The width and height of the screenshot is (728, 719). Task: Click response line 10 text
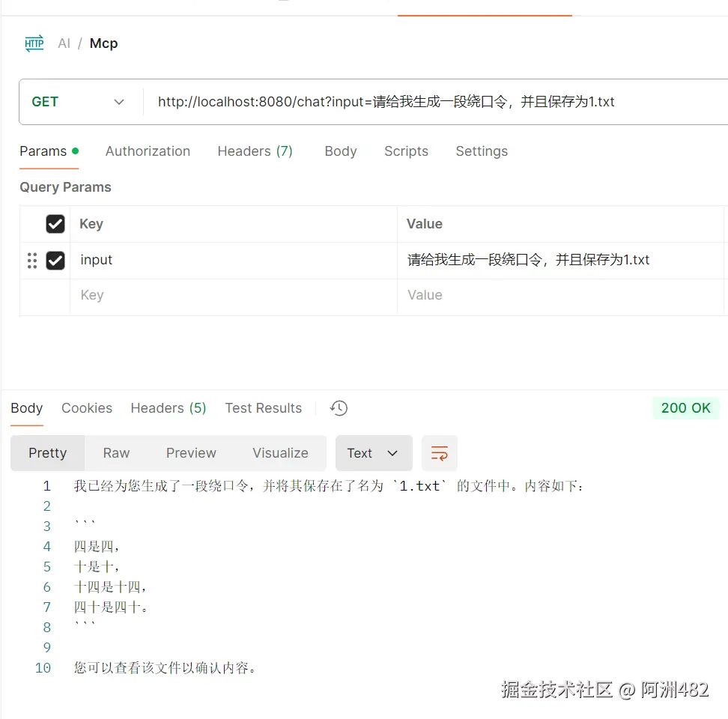click(165, 668)
